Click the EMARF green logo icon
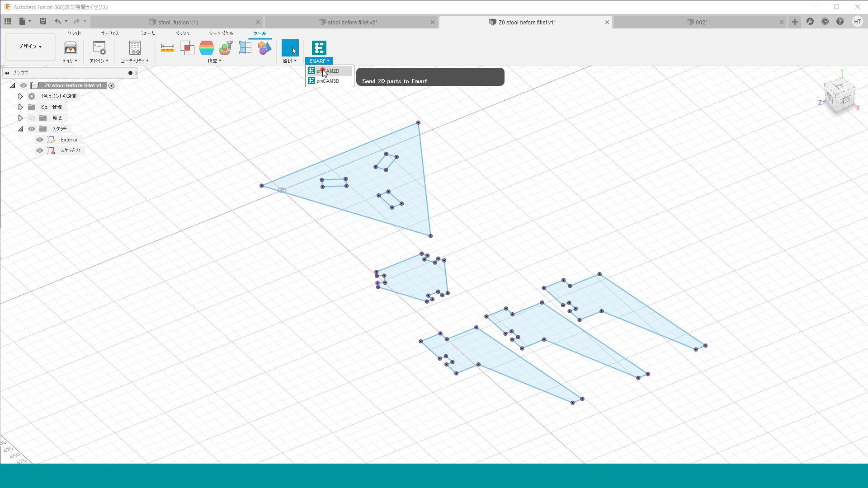Screen dimensions: 868x488 pyautogui.click(x=319, y=48)
